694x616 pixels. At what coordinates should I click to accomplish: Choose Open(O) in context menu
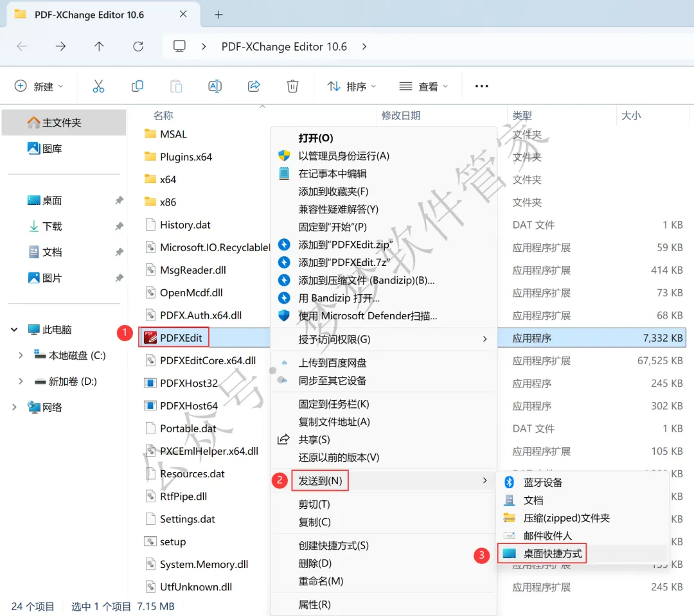click(383, 138)
